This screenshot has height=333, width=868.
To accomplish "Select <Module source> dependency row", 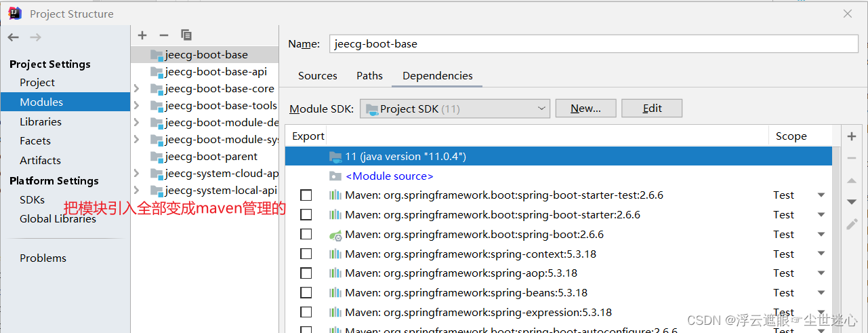I will pos(558,176).
